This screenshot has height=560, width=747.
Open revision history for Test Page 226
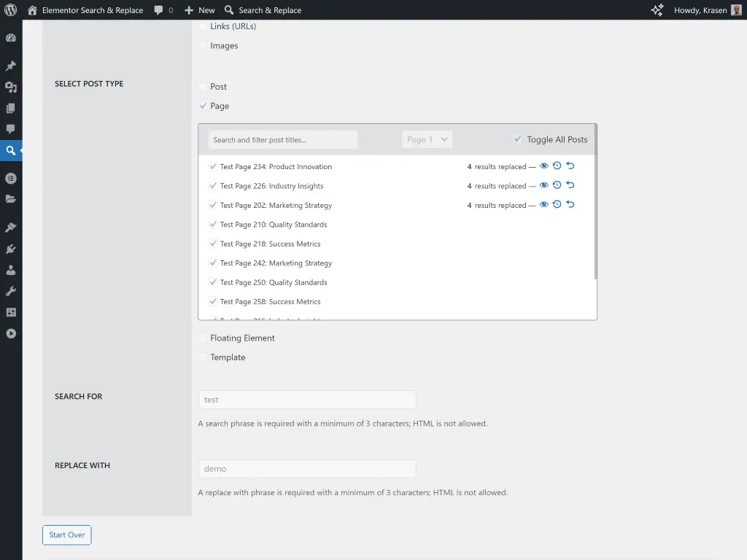[557, 185]
